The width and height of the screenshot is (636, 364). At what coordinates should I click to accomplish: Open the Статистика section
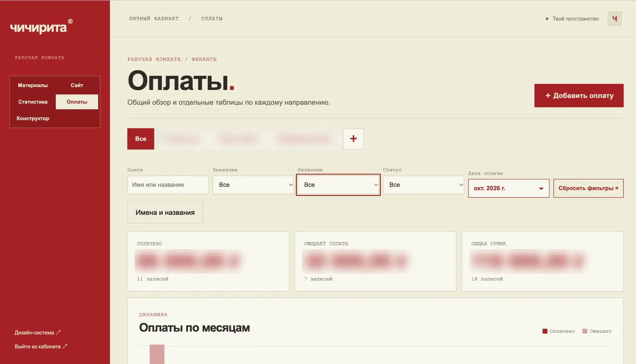pos(33,102)
